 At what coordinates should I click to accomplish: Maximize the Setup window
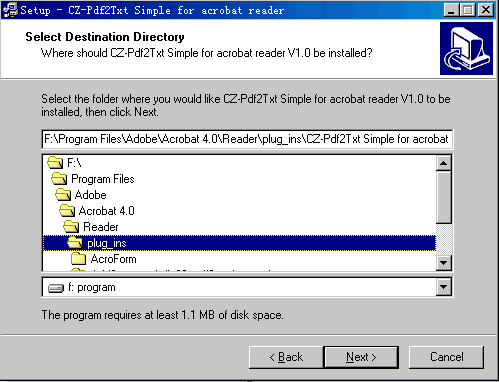(468, 10)
